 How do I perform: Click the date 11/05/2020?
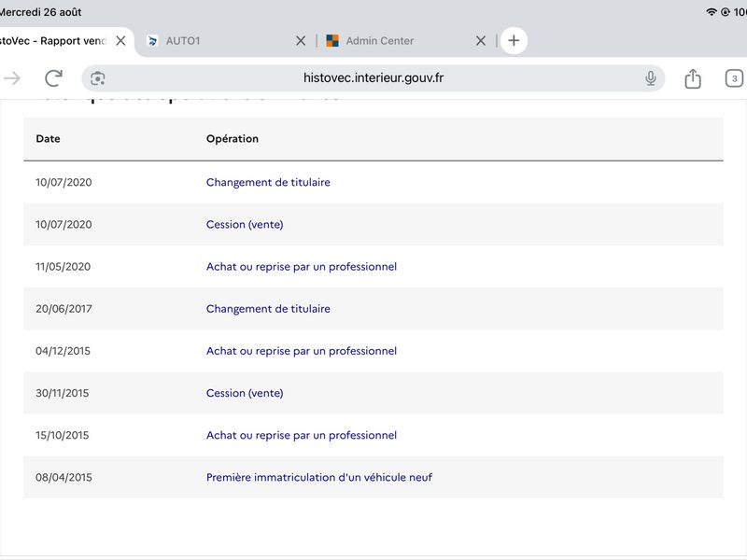[x=63, y=267]
